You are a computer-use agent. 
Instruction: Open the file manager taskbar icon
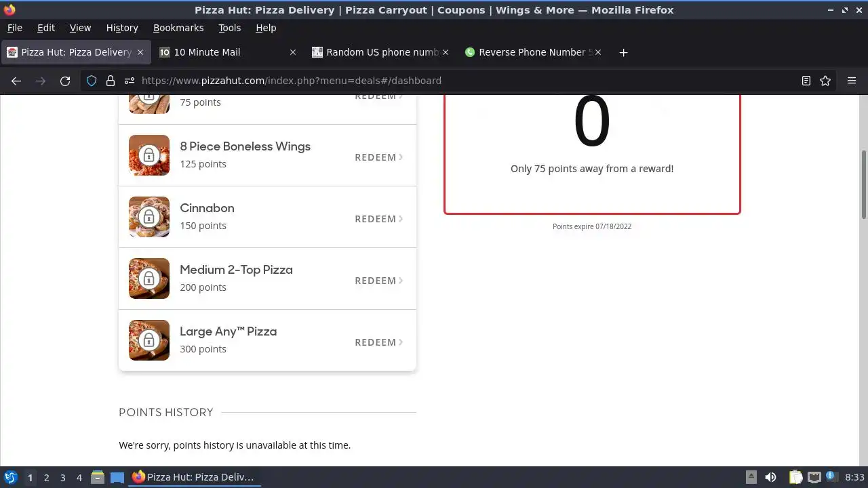(98, 477)
